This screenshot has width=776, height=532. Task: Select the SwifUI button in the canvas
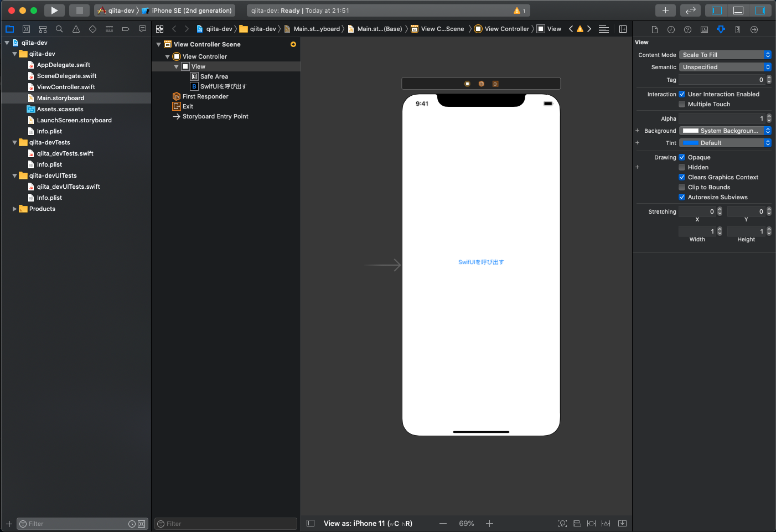(481, 262)
